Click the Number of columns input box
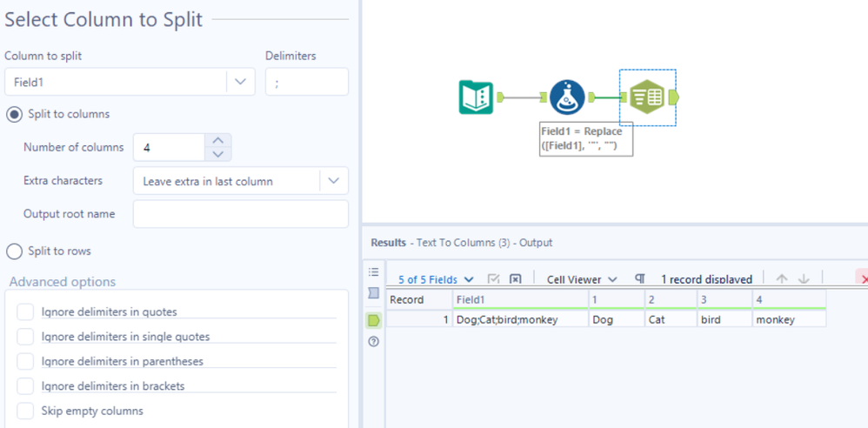Viewport: 868px width, 428px height. click(x=170, y=147)
